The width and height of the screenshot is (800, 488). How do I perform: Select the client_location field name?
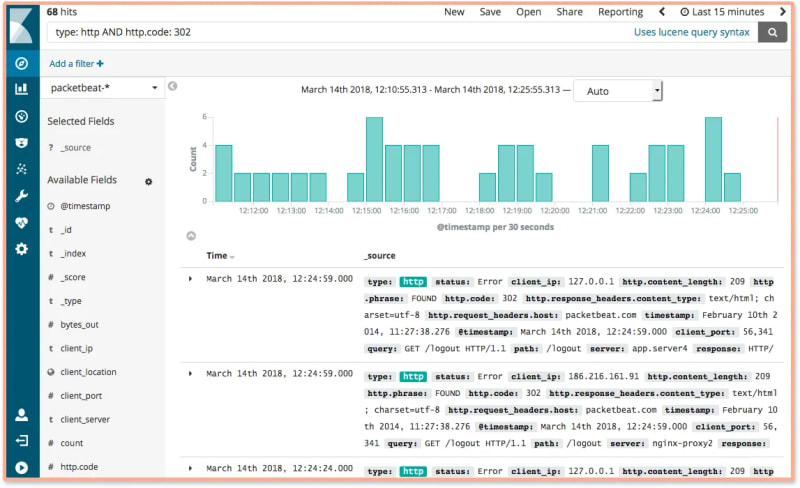(x=88, y=372)
